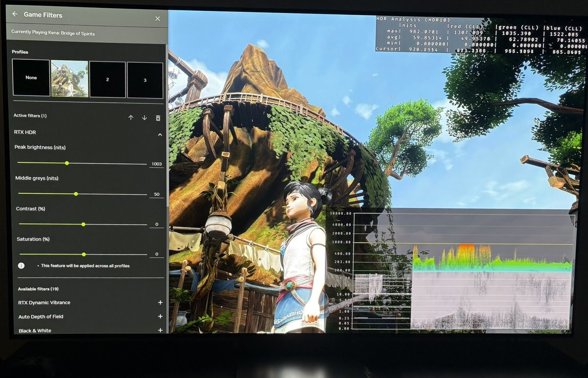The width and height of the screenshot is (588, 378).
Task: Add the Auto Depth of Field filter
Action: pyautogui.click(x=160, y=317)
